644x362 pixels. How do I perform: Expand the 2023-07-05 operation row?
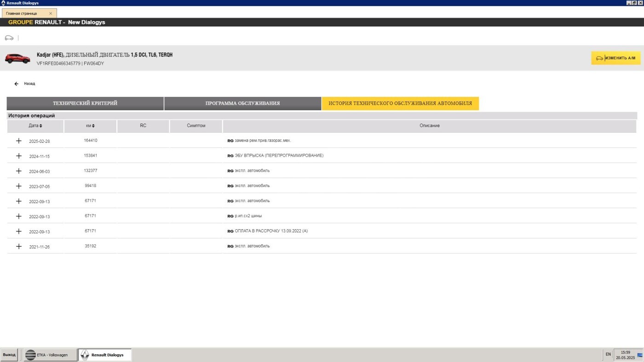click(19, 186)
